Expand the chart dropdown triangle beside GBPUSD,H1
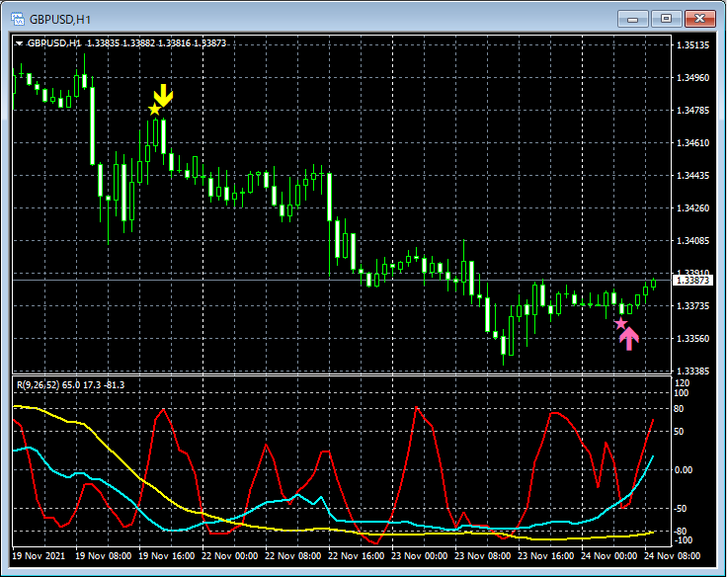728x577 pixels. tap(20, 43)
